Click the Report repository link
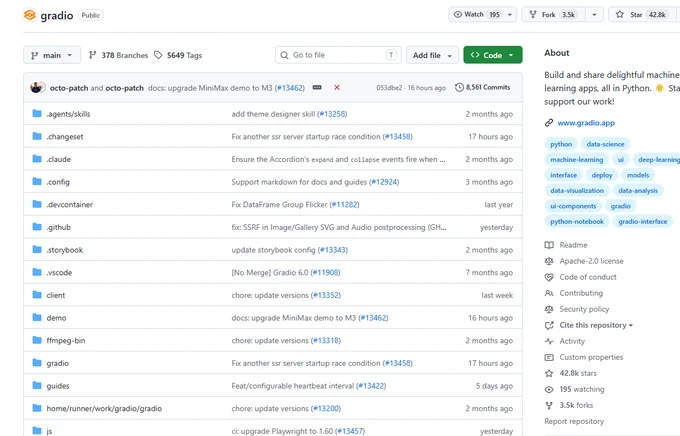This screenshot has height=436, width=680. click(x=574, y=421)
